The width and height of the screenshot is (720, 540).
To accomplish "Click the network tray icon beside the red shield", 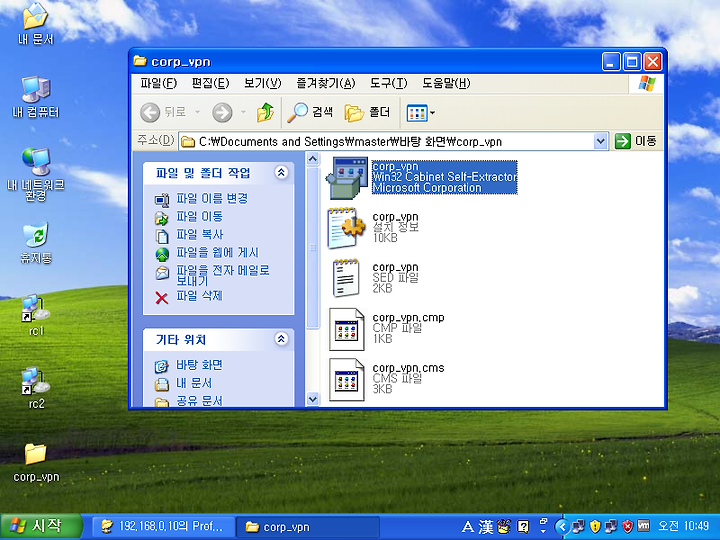I will click(x=611, y=526).
